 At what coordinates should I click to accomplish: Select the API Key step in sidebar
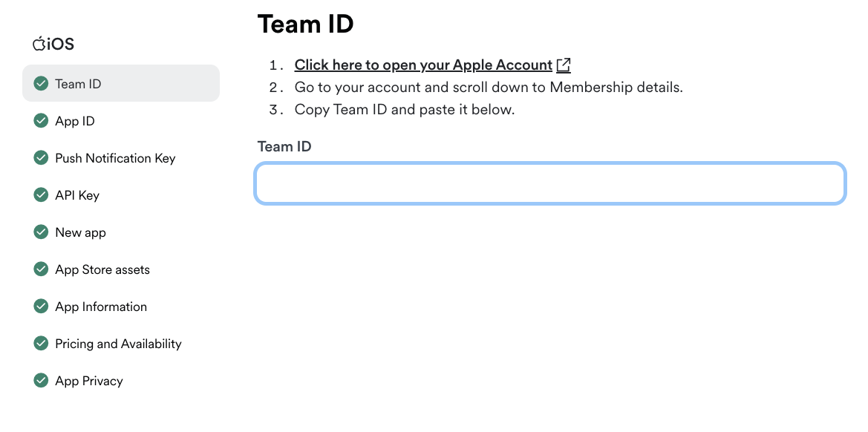coord(77,194)
